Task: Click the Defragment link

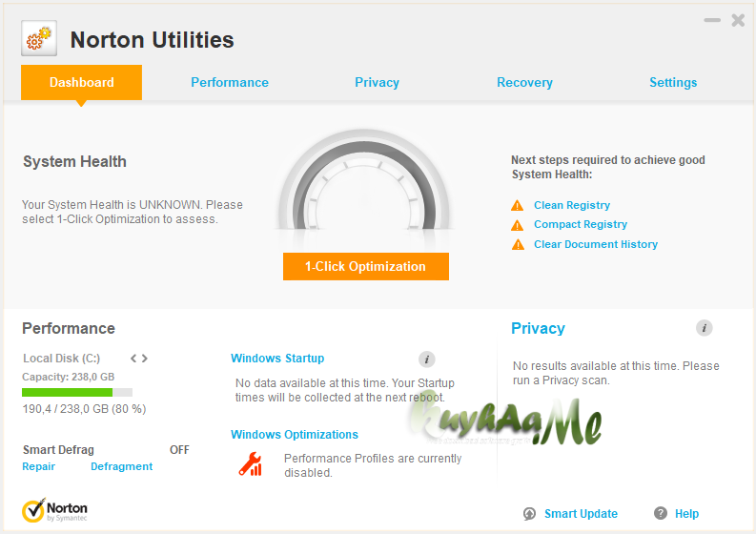Action: (x=121, y=466)
